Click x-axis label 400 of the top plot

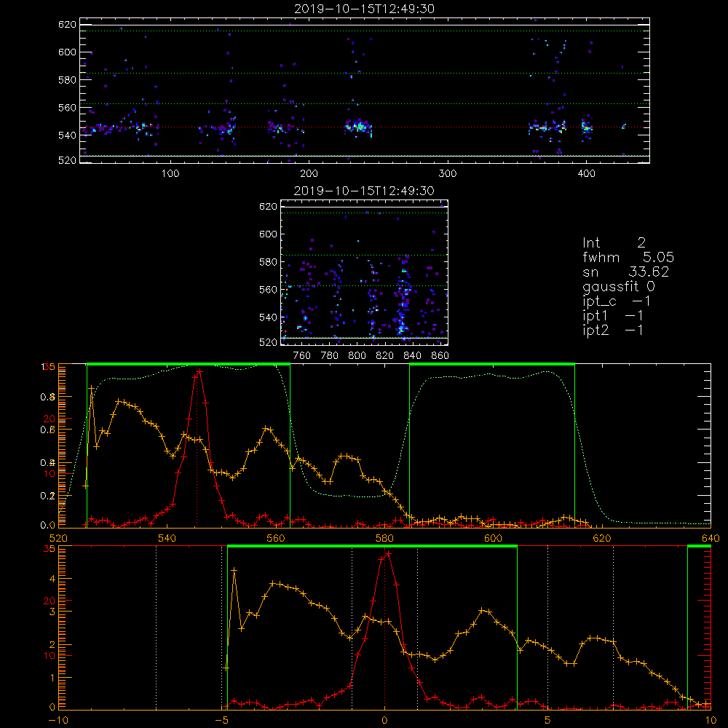pyautogui.click(x=586, y=174)
